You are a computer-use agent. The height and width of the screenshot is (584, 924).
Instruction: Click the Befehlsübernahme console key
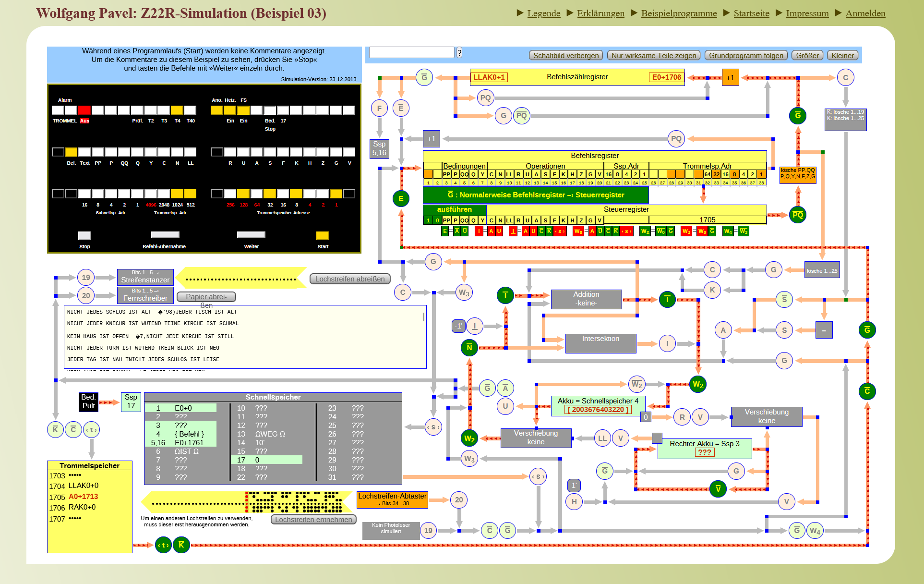click(165, 235)
